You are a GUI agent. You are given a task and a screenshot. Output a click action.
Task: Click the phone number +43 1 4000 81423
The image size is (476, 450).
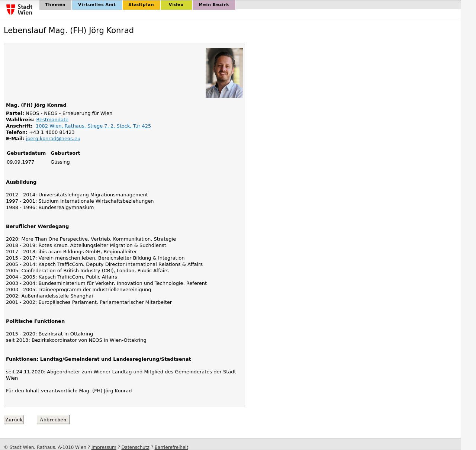tap(52, 132)
